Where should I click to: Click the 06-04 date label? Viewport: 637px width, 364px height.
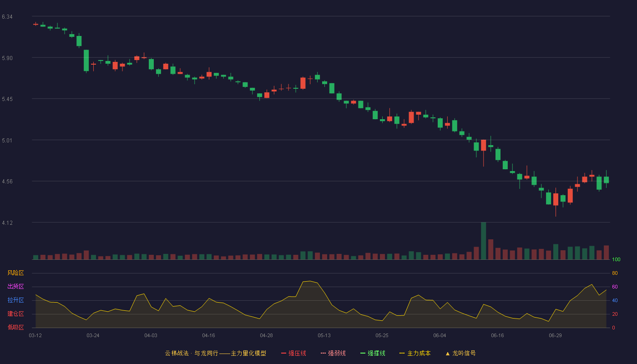pos(440,335)
